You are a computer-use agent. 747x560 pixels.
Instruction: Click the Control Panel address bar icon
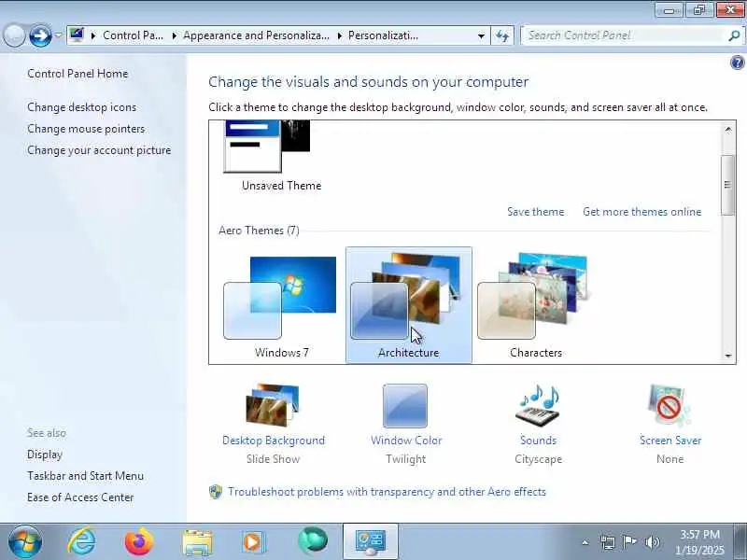(x=77, y=35)
